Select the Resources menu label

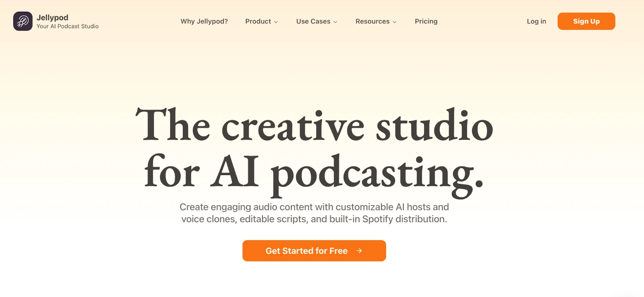coord(372,21)
